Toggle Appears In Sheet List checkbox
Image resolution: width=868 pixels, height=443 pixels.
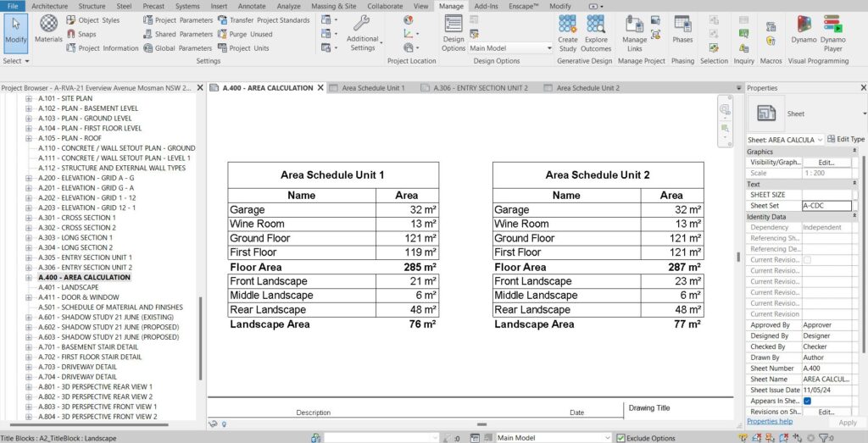[x=808, y=401]
